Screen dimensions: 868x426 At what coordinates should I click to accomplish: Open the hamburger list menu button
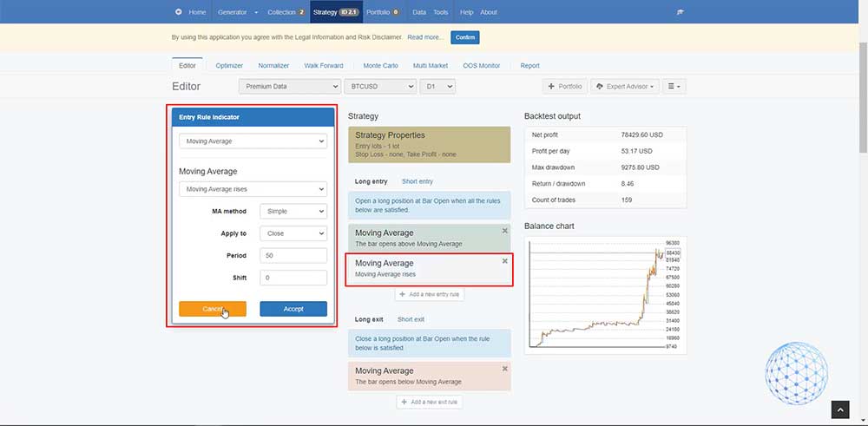tap(673, 87)
